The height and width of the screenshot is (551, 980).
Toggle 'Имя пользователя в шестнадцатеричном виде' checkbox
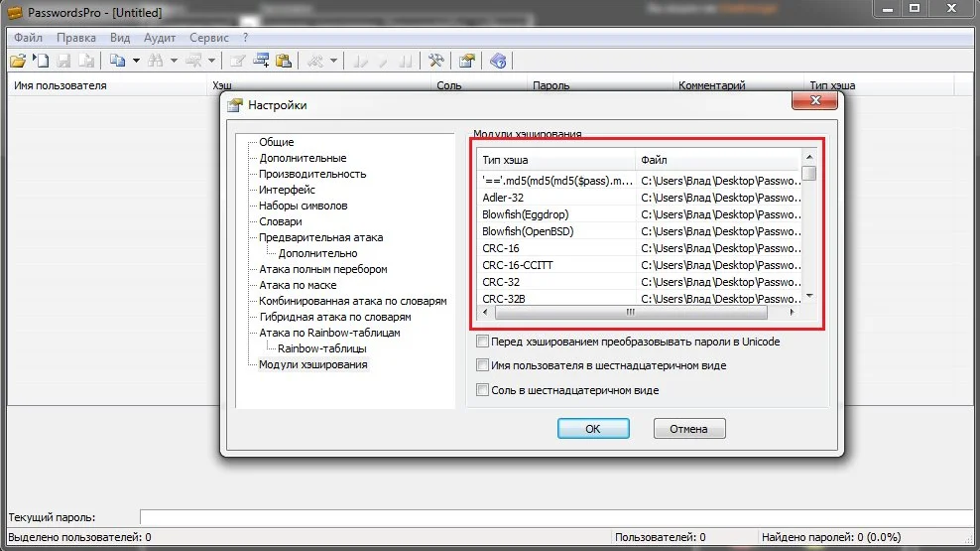[x=483, y=365]
